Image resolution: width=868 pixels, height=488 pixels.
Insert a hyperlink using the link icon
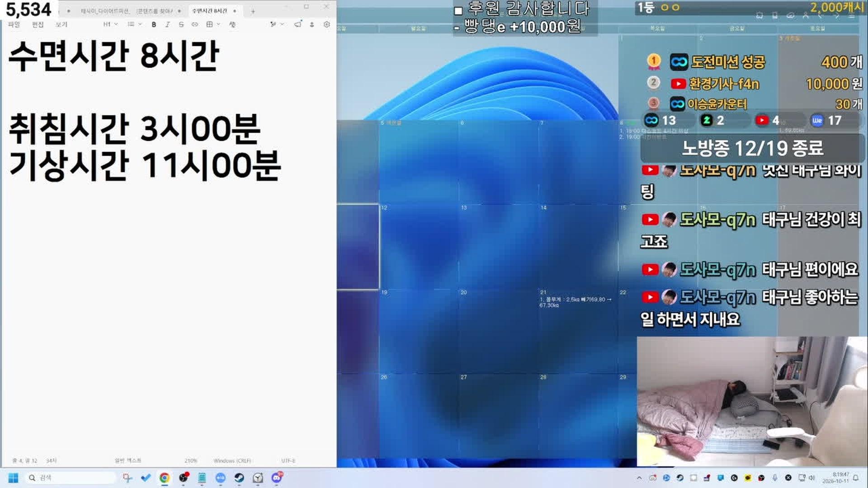[195, 24]
